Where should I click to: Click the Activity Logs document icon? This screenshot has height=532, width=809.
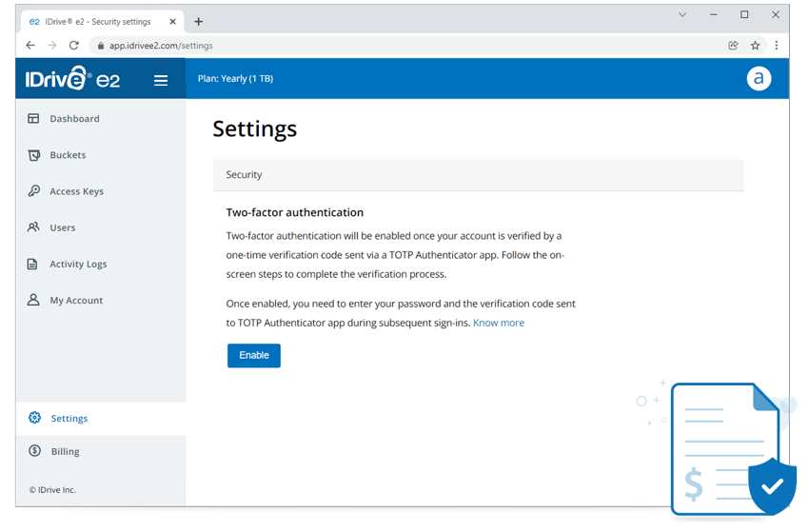click(32, 264)
